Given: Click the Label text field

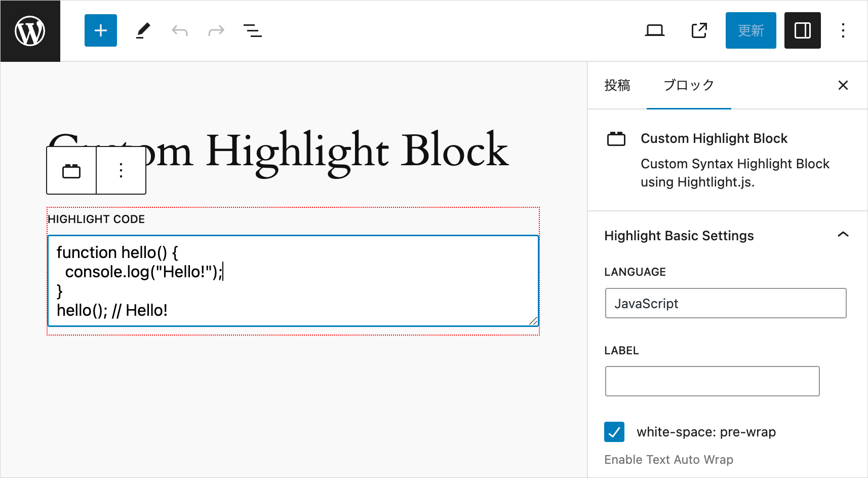Looking at the screenshot, I should pos(712,381).
